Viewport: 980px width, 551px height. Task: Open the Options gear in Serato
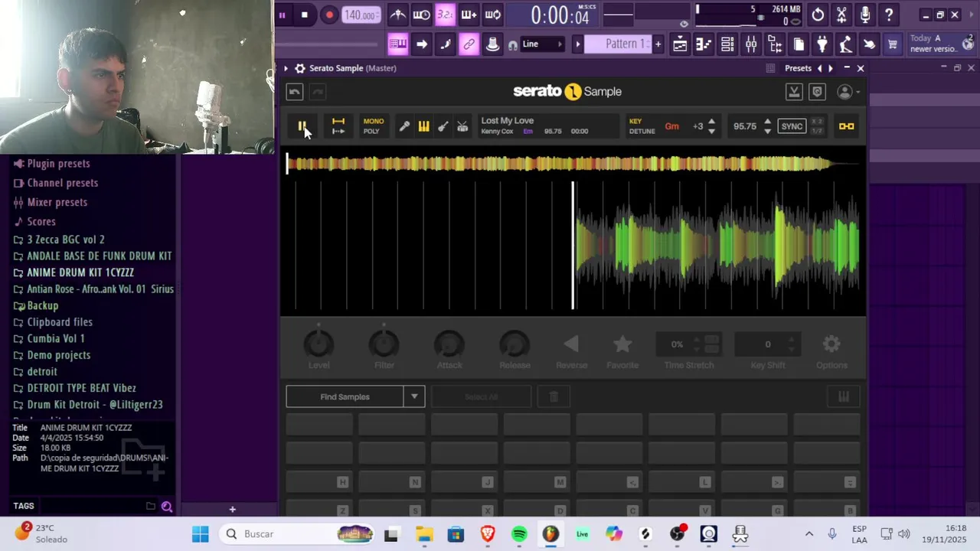pyautogui.click(x=831, y=345)
